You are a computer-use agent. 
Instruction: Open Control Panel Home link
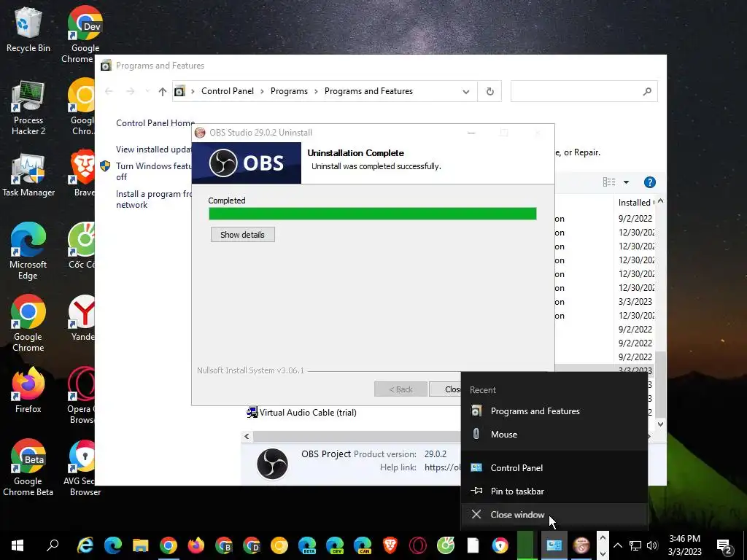click(155, 122)
